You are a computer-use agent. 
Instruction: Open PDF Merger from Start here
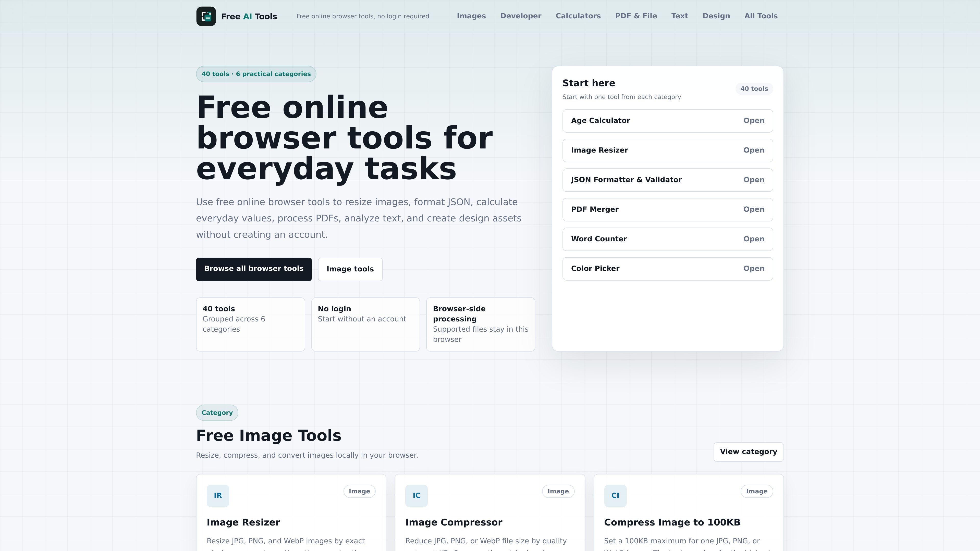tap(668, 209)
